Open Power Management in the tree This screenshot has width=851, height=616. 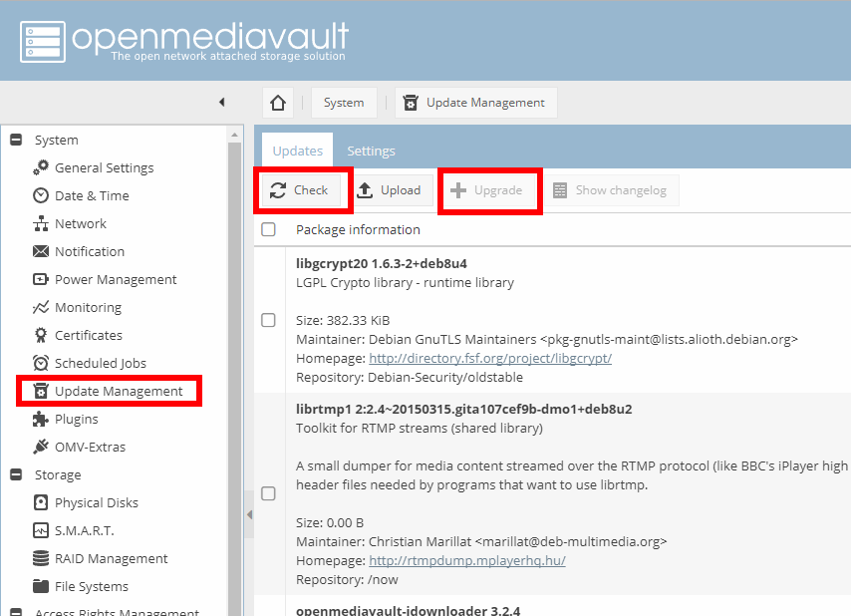[x=116, y=279]
